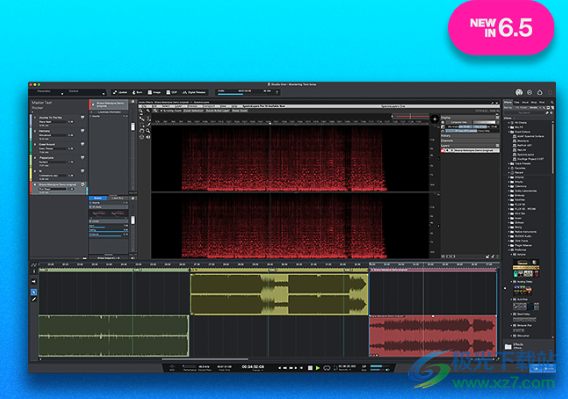Open the Cloud tab in browser
The height and width of the screenshot is (399, 568).
coord(525,103)
